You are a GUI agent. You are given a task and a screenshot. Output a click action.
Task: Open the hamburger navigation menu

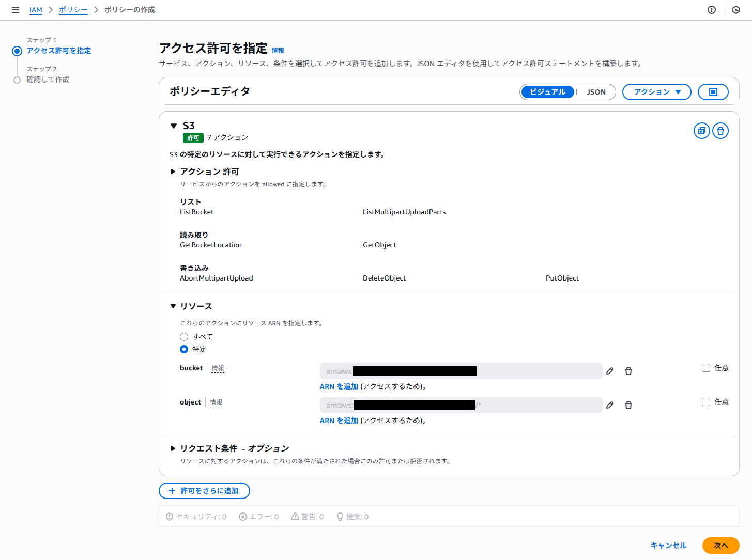pyautogui.click(x=16, y=10)
